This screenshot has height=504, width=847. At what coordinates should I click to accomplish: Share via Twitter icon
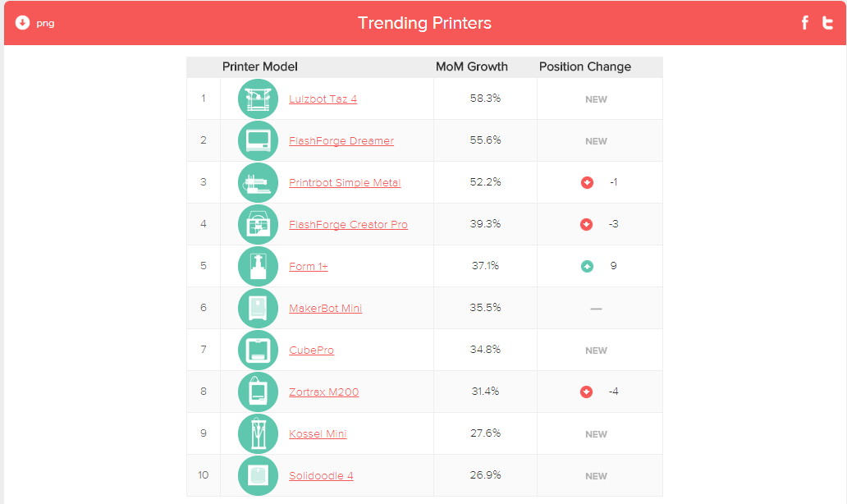(x=827, y=23)
